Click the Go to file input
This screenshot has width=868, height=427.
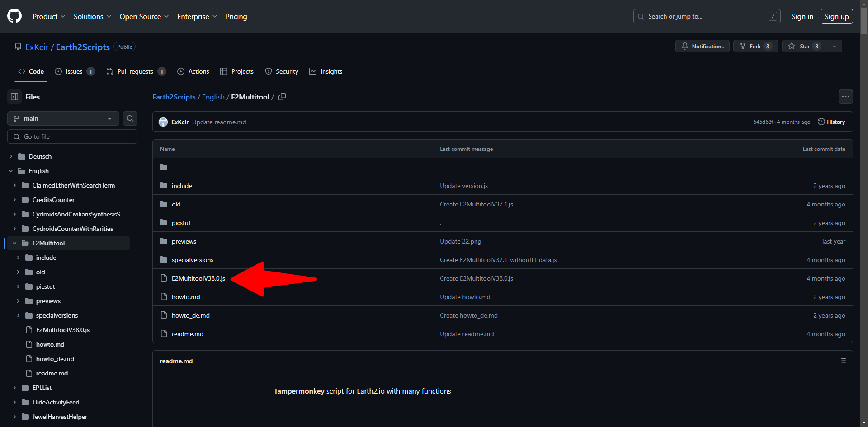tap(72, 136)
